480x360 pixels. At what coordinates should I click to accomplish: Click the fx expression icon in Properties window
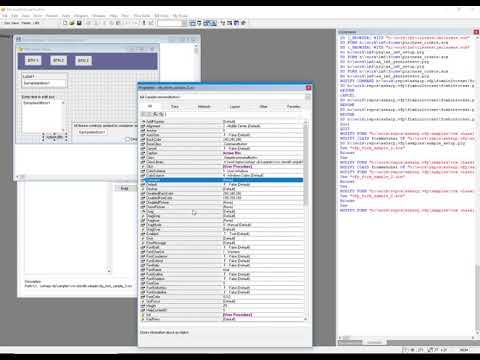click(156, 114)
